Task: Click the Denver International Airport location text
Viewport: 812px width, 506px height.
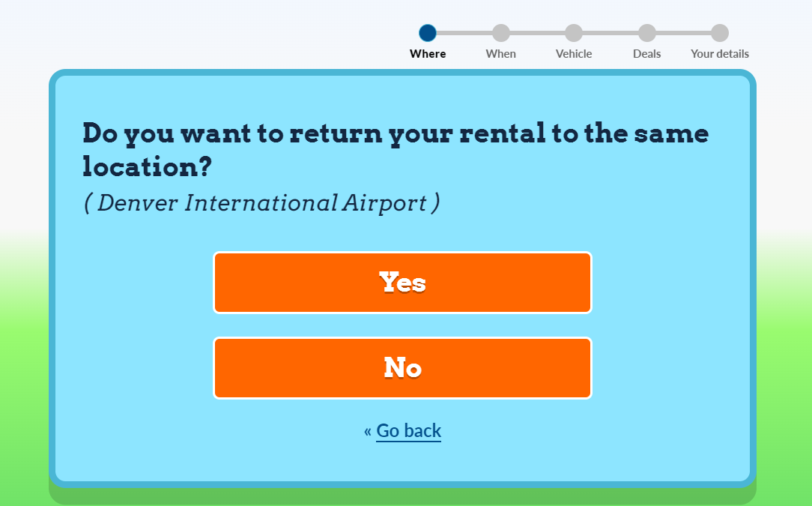Action: pyautogui.click(x=262, y=203)
